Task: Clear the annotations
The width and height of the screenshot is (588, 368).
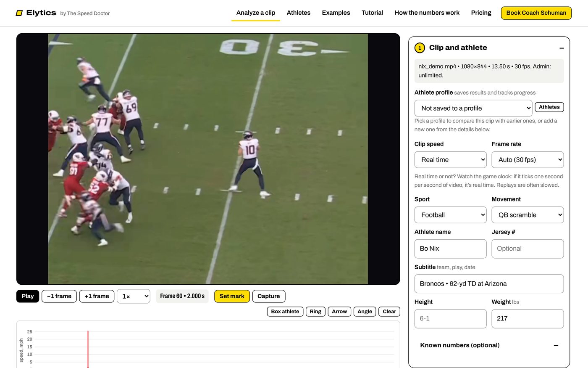Action: click(x=389, y=312)
